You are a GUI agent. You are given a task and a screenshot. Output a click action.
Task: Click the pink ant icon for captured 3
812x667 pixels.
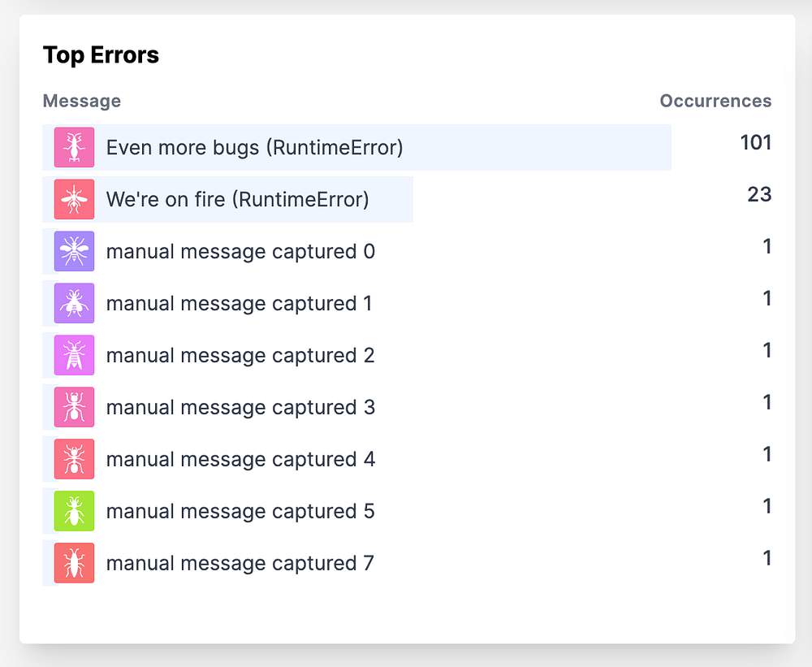tap(74, 408)
